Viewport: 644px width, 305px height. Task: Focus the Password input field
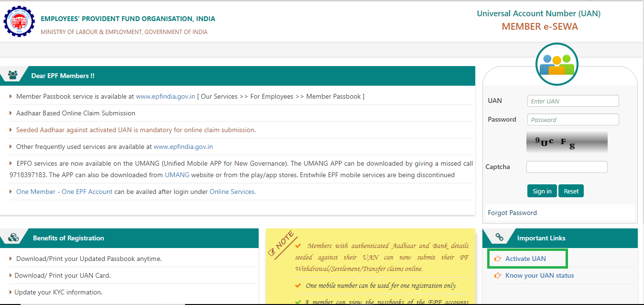coord(573,120)
